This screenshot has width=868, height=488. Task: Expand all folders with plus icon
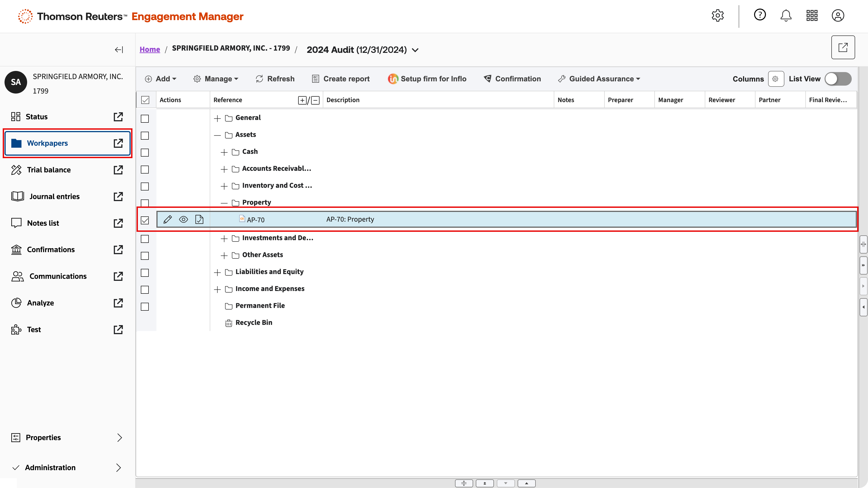(x=302, y=100)
